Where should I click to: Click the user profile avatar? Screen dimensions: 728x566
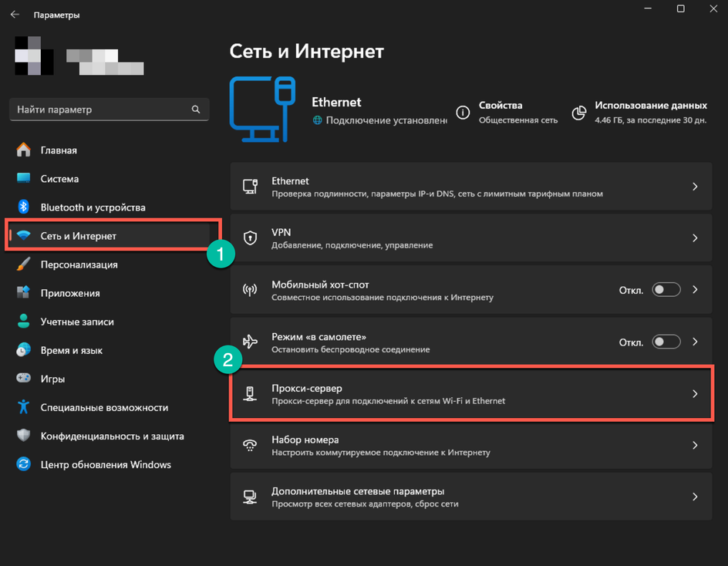[x=34, y=56]
